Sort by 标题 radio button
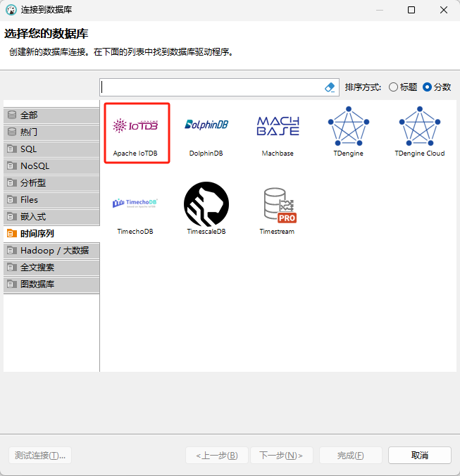 [x=393, y=87]
